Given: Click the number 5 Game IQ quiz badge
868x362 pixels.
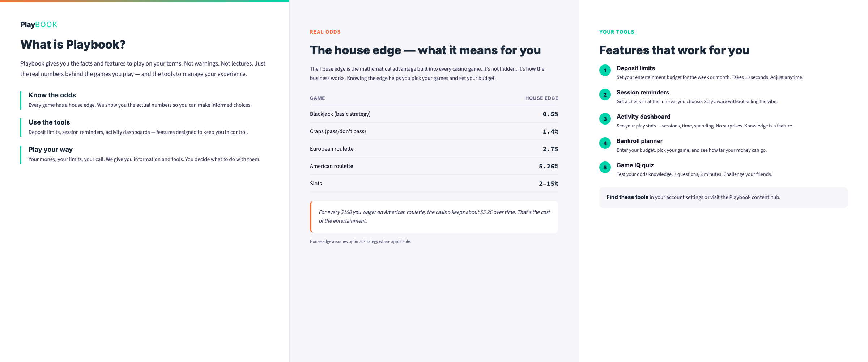Looking at the screenshot, I should point(605,167).
